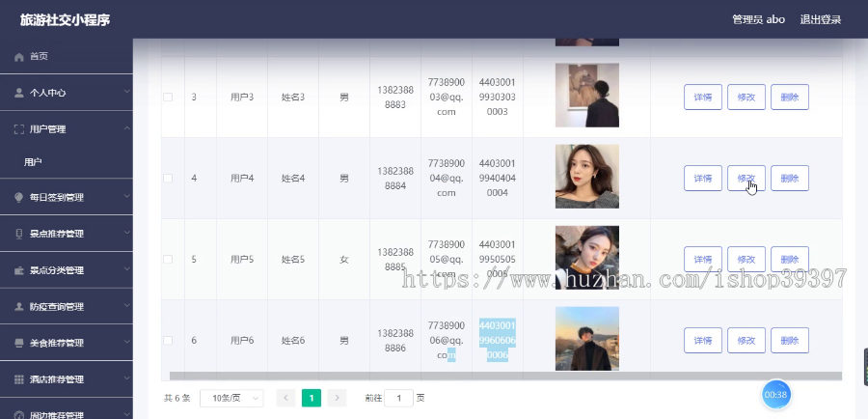Expand the 防疫查询管理 chevron
This screenshot has width=868, height=419.
(126, 305)
